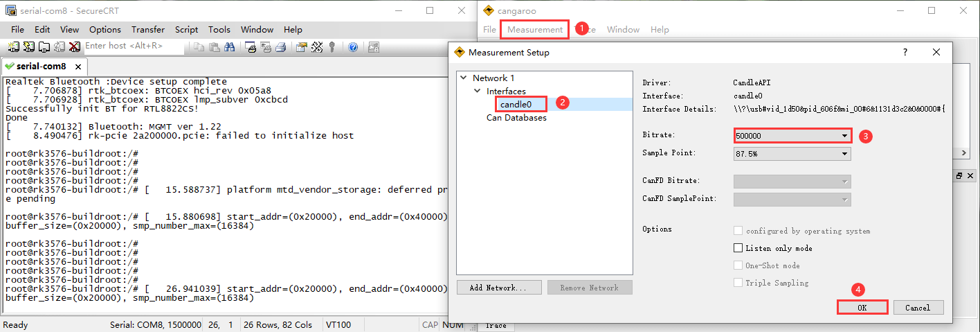Open Measurement menu in cangaroo
Viewport: 980px width, 332px height.
click(535, 30)
